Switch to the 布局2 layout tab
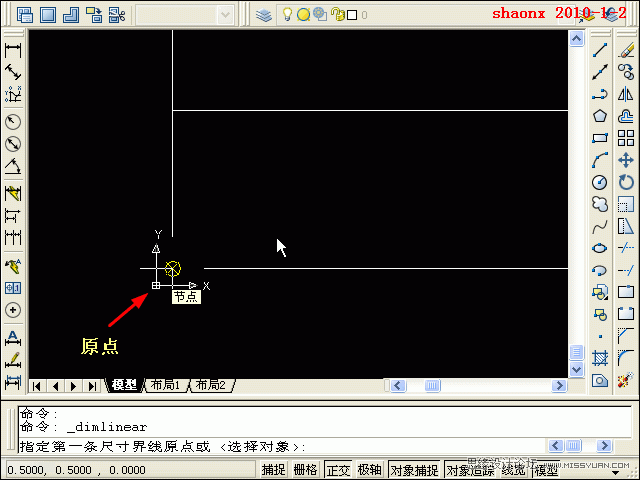640x480 pixels. tap(210, 385)
